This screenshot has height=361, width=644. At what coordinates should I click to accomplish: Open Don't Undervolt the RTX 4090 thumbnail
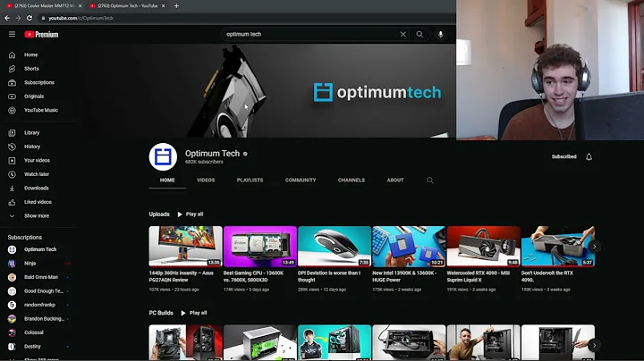tap(558, 246)
